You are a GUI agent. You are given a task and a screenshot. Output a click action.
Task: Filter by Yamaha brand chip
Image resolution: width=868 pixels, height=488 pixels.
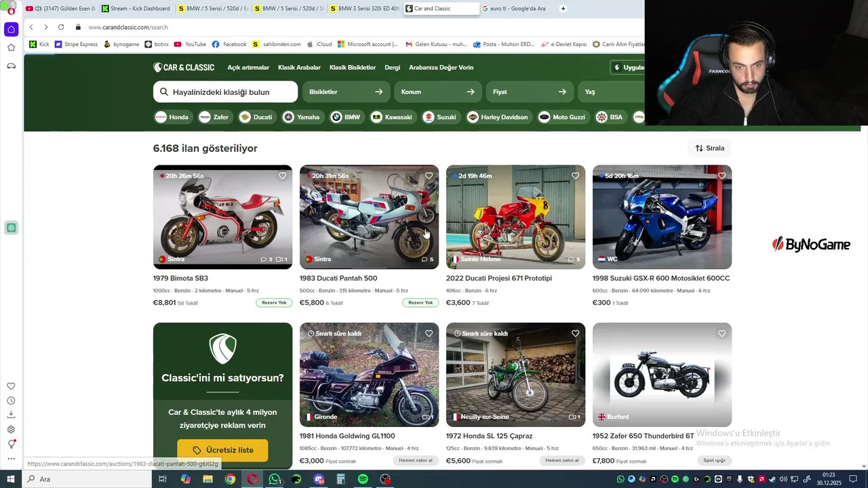pos(302,117)
